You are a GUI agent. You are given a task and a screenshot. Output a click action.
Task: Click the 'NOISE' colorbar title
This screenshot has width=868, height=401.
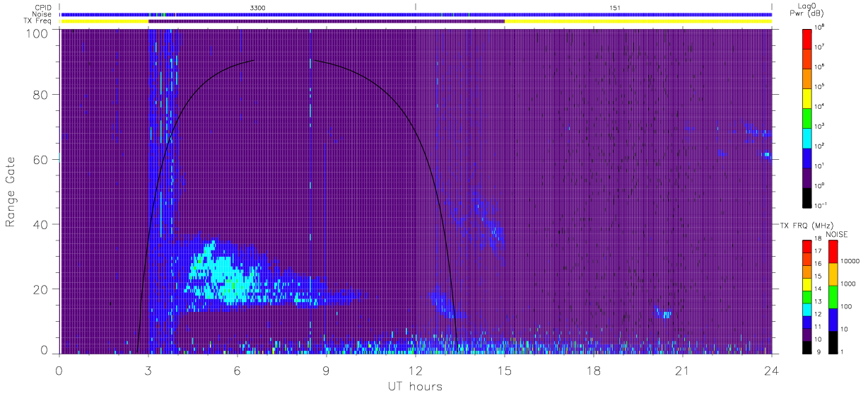(837, 233)
